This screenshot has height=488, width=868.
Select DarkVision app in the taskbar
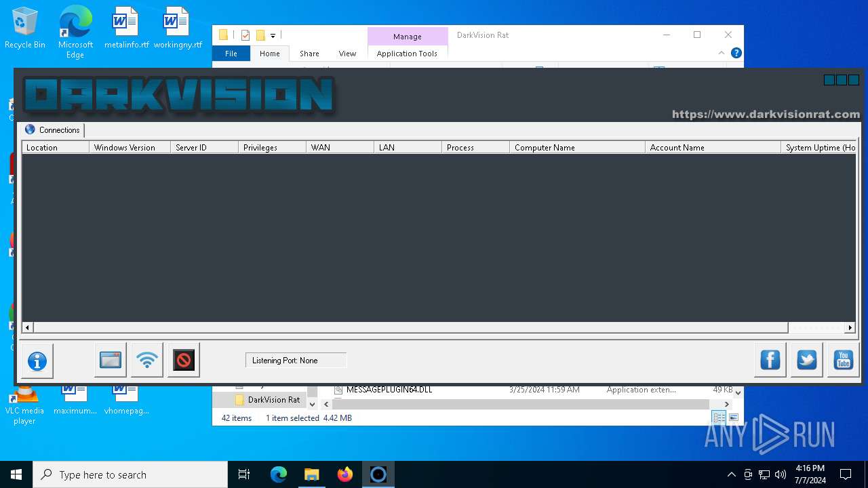[x=378, y=474]
